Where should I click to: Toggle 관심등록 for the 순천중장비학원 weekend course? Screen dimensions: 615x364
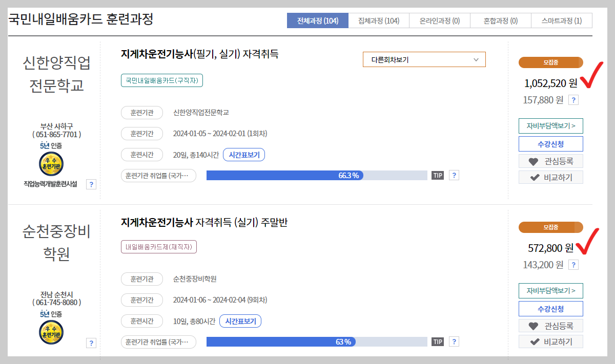tap(550, 325)
